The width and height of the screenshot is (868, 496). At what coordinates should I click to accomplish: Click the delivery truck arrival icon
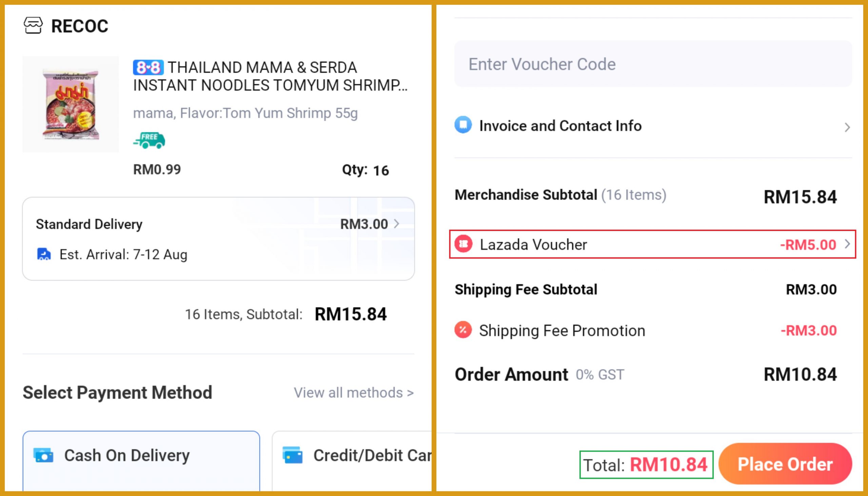pyautogui.click(x=44, y=254)
